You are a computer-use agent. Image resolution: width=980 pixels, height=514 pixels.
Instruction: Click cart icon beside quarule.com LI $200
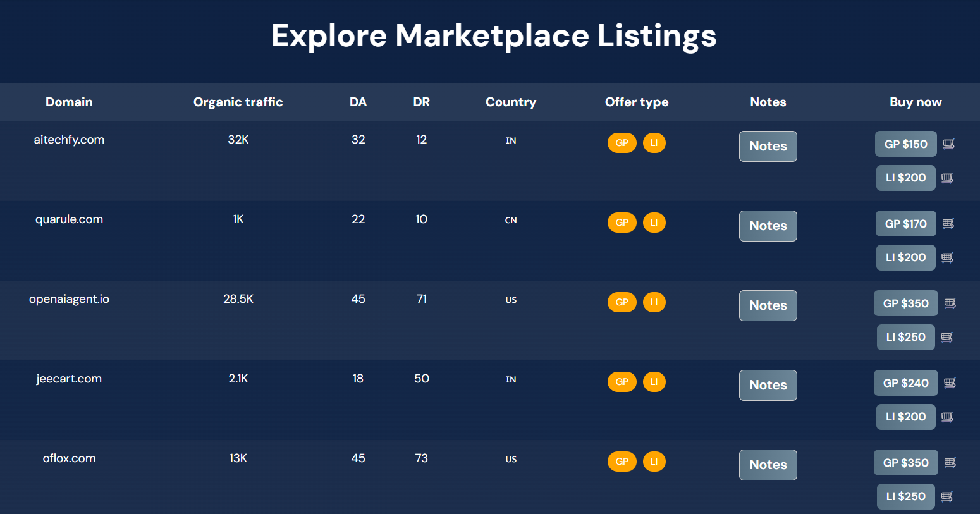(x=947, y=258)
